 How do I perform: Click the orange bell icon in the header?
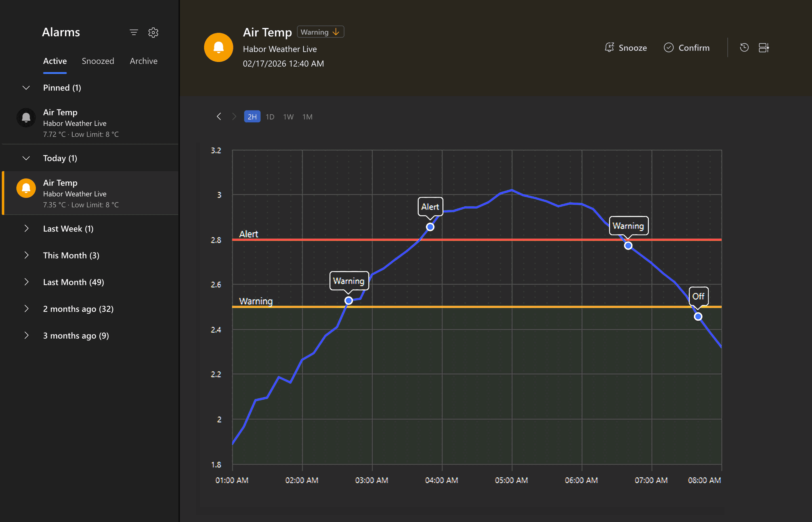[219, 47]
